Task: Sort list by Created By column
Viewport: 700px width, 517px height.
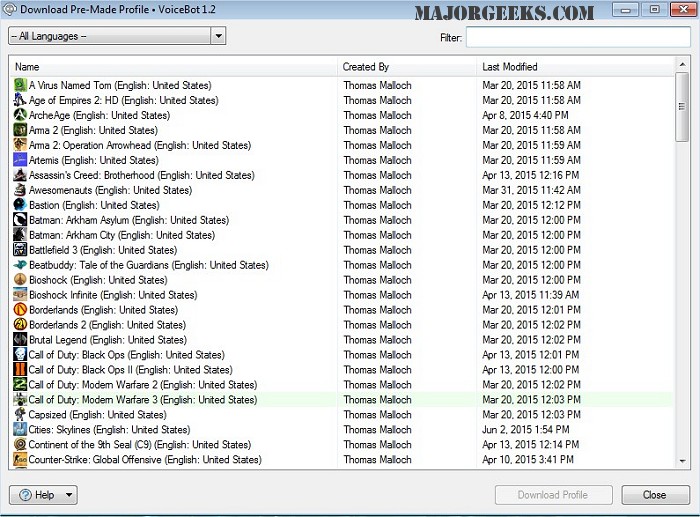Action: click(x=407, y=67)
